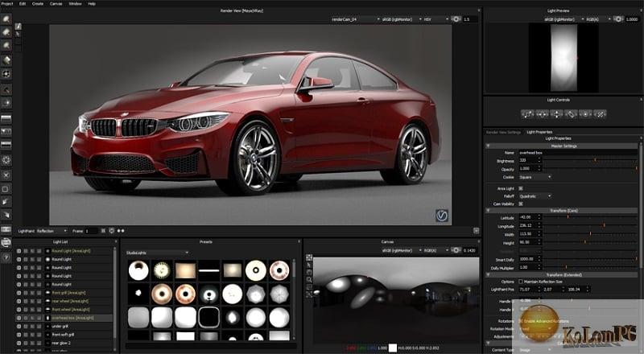Adjust the Brightness slider
Viewport: 644px width, 354px height.
(590, 161)
